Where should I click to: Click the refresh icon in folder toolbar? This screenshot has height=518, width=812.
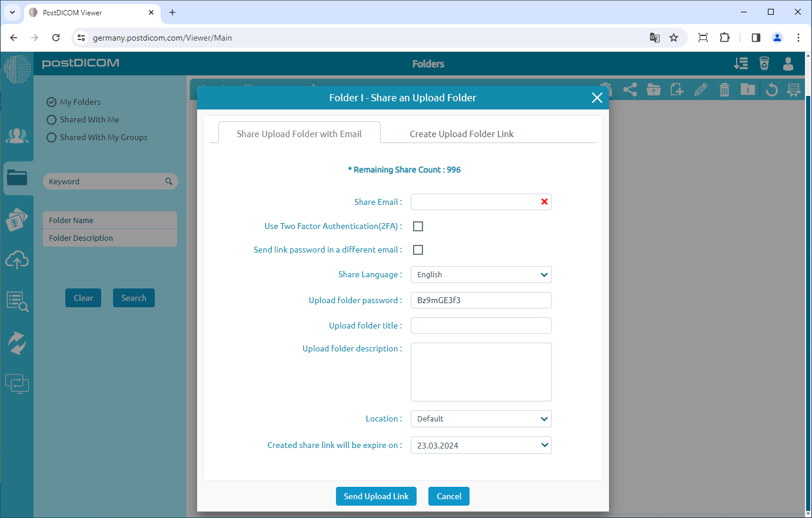click(x=771, y=90)
